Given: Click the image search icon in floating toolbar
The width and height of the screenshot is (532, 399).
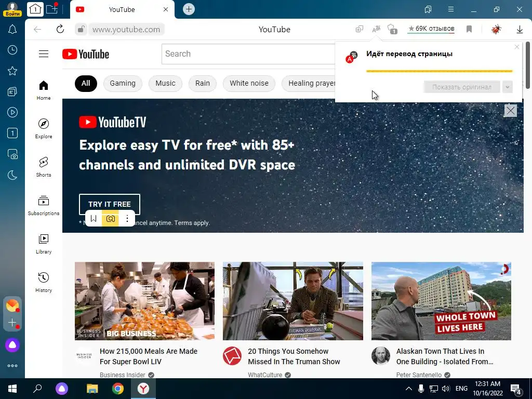Looking at the screenshot, I should (110, 219).
